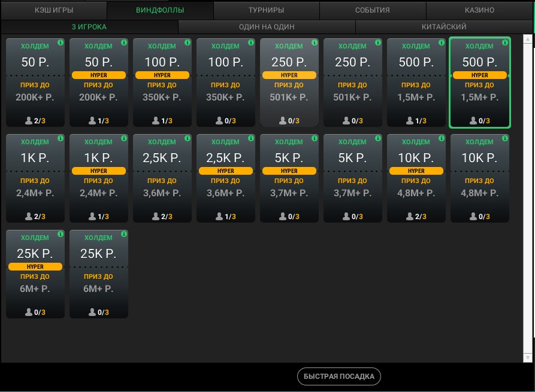Select КИТАЙСКИЙ sub-tab

pos(443,27)
